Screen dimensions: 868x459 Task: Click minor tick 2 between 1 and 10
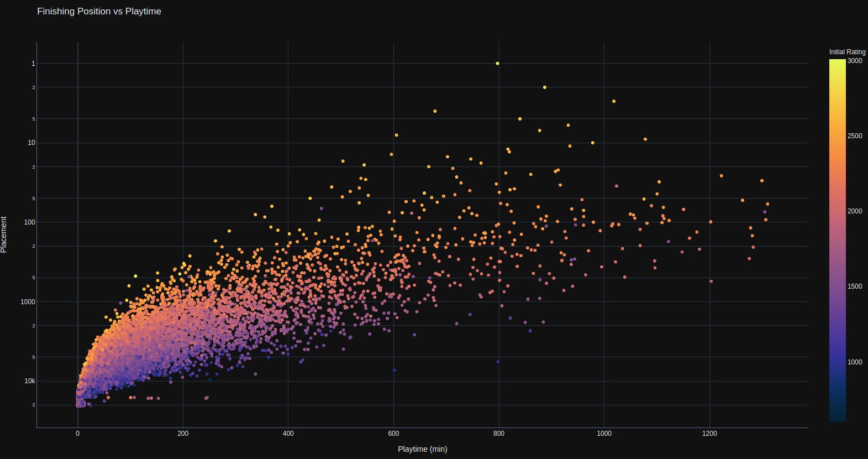(x=34, y=87)
